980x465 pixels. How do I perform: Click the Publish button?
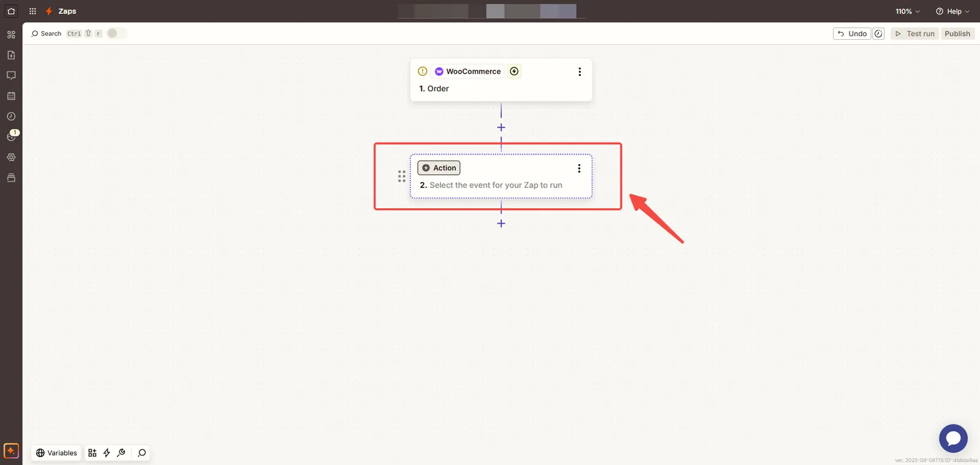[957, 34]
